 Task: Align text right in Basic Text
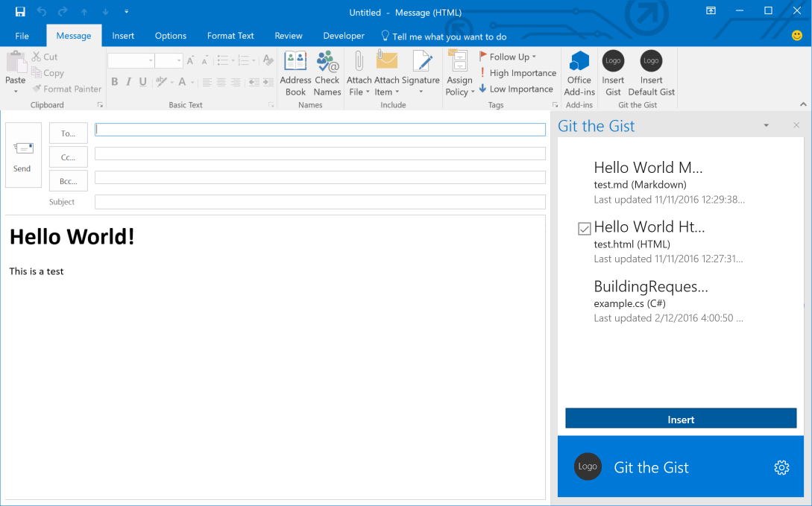click(236, 82)
